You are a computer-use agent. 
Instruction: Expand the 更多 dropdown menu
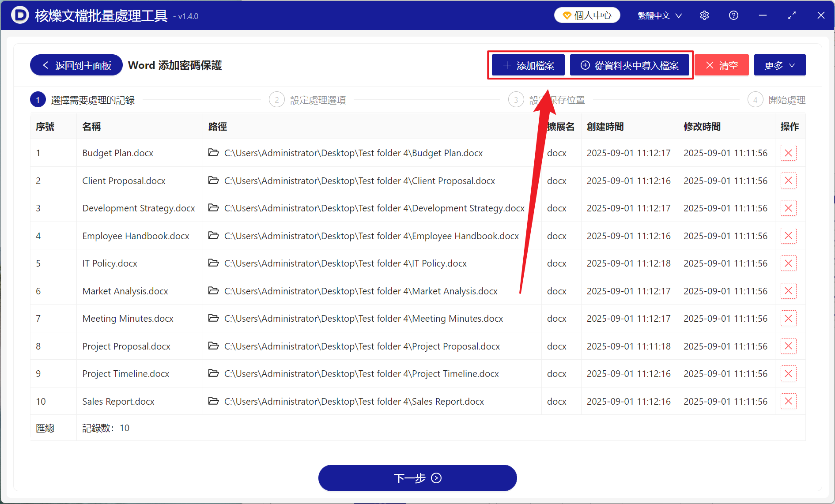coord(779,65)
